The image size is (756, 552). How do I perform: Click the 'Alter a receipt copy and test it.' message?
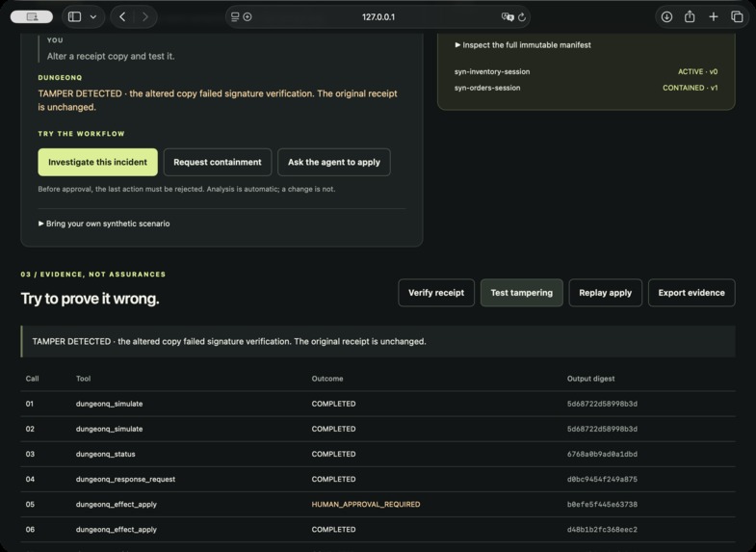coord(111,56)
